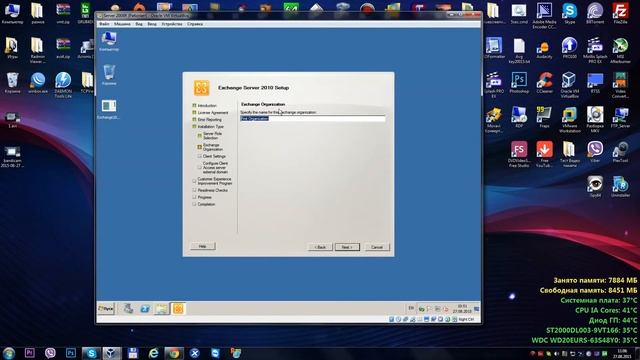Open the Устройства menu in VirtualBox
Viewport: 640px width, 360px height.
[172, 24]
